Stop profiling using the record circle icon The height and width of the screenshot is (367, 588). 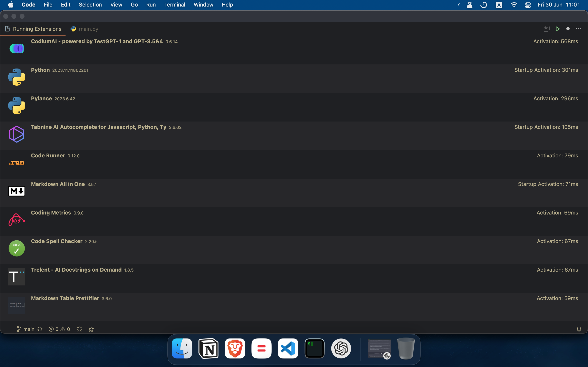tap(568, 29)
